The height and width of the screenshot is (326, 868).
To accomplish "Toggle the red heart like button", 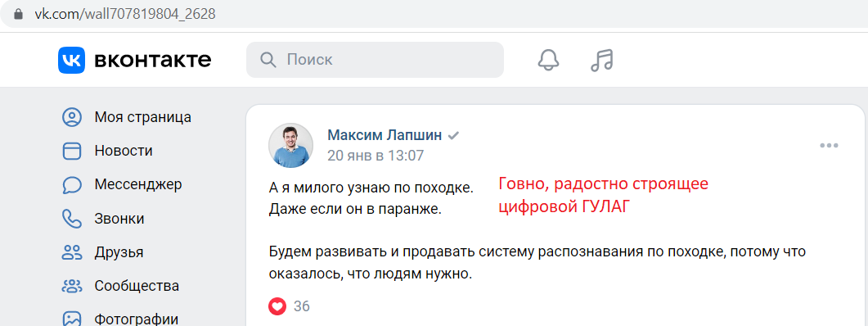I will (277, 306).
